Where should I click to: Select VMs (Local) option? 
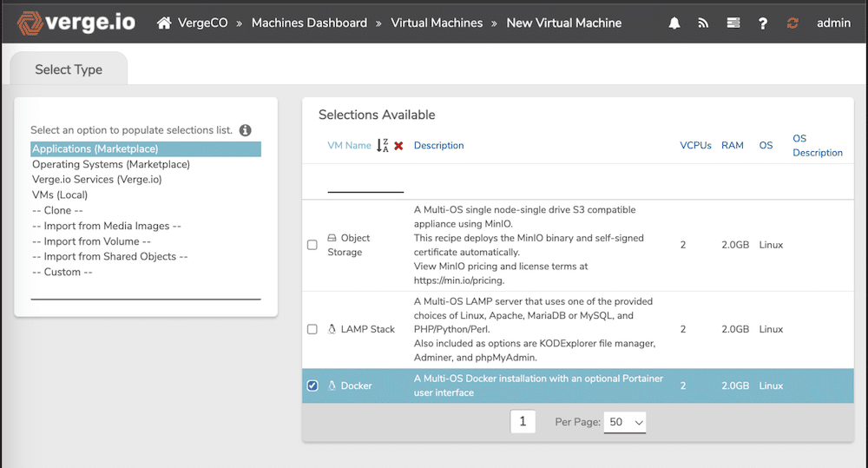(x=146, y=195)
